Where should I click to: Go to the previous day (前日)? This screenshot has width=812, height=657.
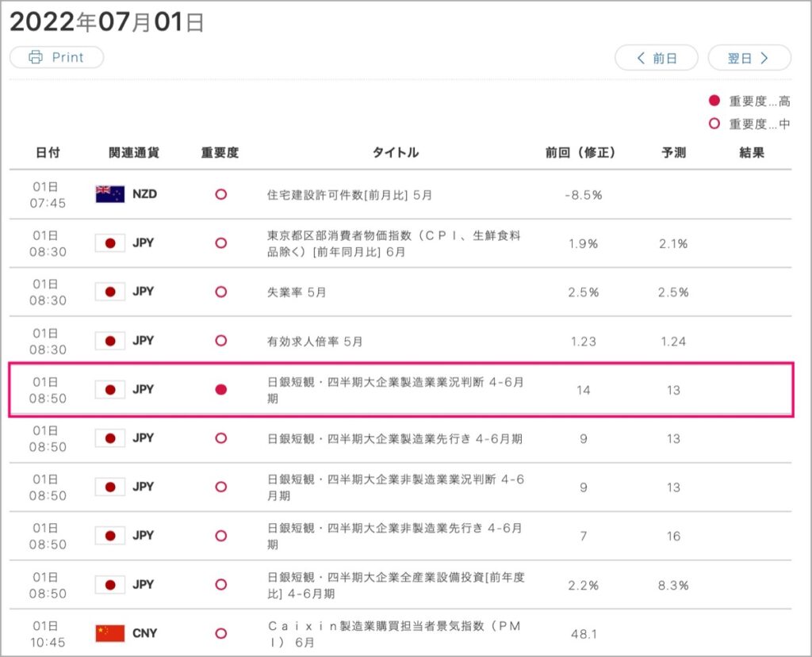[656, 58]
